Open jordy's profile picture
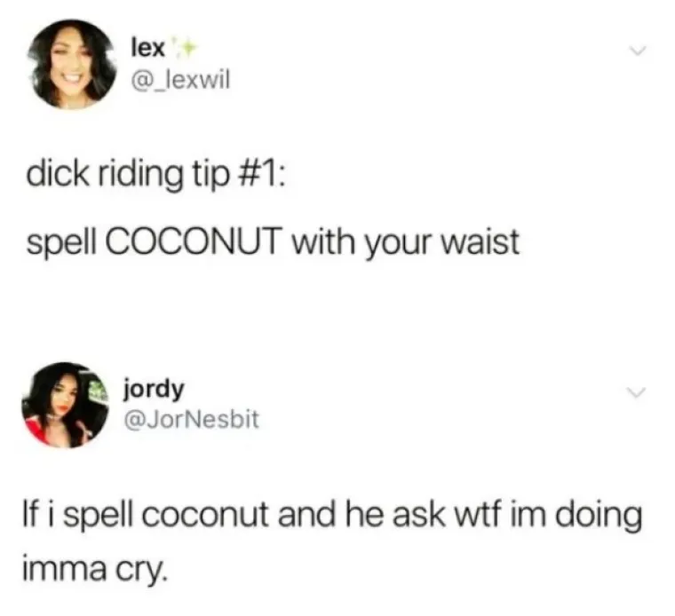The height and width of the screenshot is (616, 675). point(65,405)
